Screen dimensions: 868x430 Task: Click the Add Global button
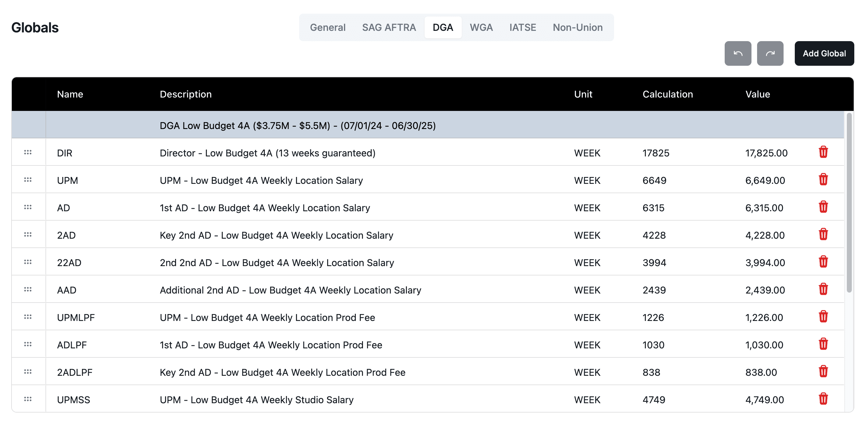click(824, 53)
